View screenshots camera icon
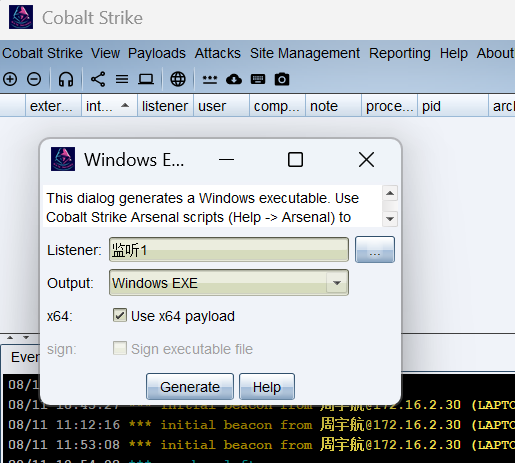 pos(282,79)
